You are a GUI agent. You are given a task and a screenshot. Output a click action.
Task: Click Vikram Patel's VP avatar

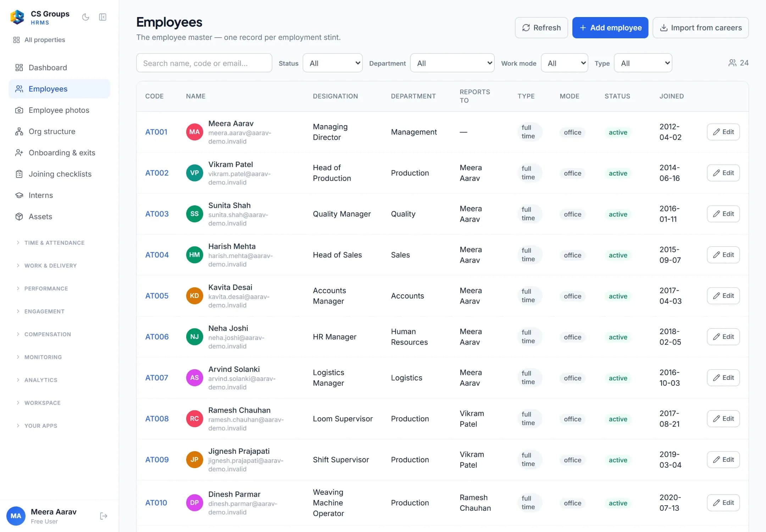[x=194, y=173]
